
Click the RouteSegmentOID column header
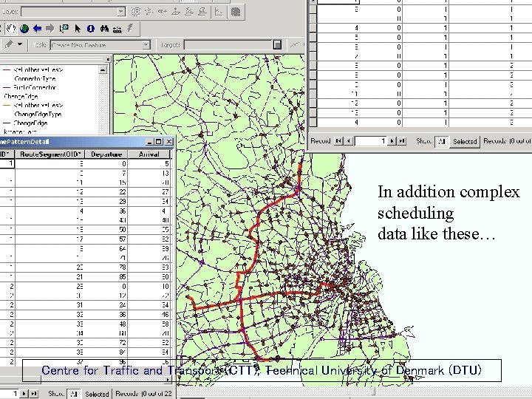pos(50,154)
